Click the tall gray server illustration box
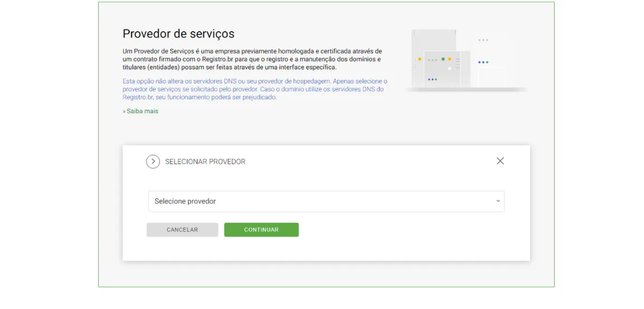This screenshot has height=309, width=644. point(434,57)
